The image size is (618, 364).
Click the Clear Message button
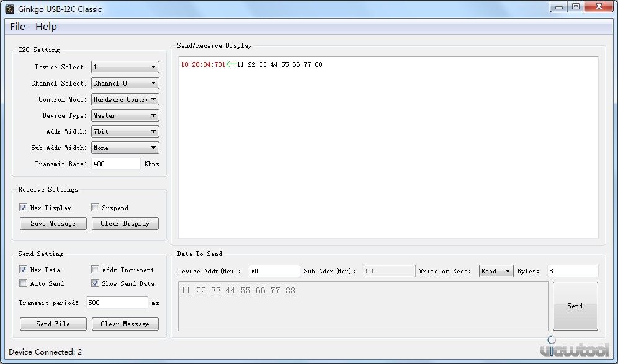coord(125,324)
